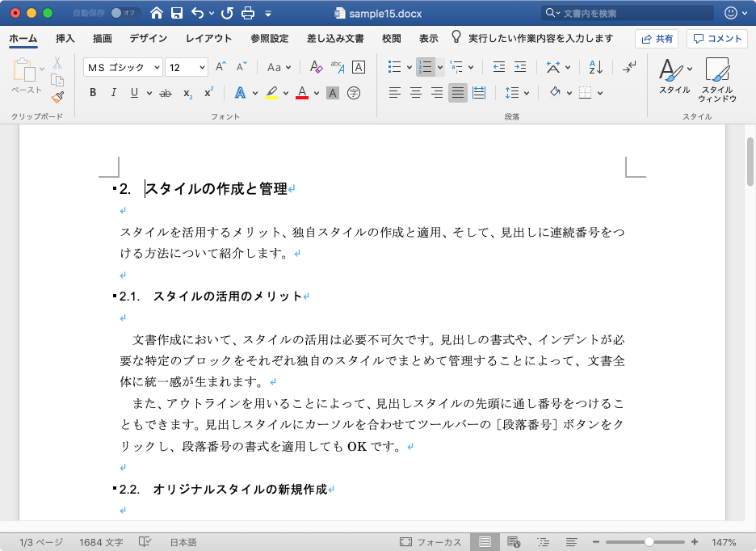This screenshot has height=551, width=756.
Task: Switch to the 参照設定 tab
Action: (270, 39)
